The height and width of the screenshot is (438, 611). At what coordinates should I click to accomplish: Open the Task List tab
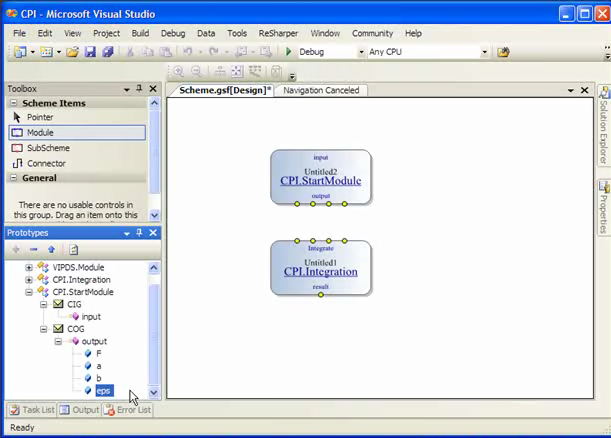pyautogui.click(x=32, y=410)
